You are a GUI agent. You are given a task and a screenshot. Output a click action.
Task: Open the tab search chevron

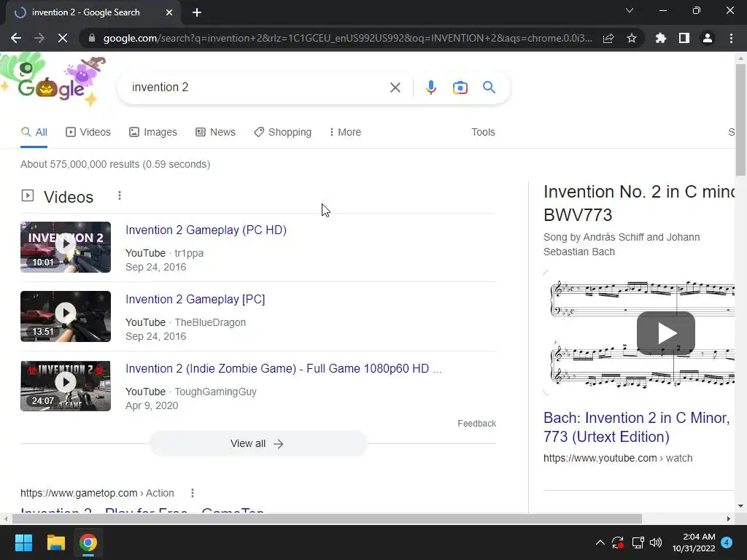[x=630, y=10]
